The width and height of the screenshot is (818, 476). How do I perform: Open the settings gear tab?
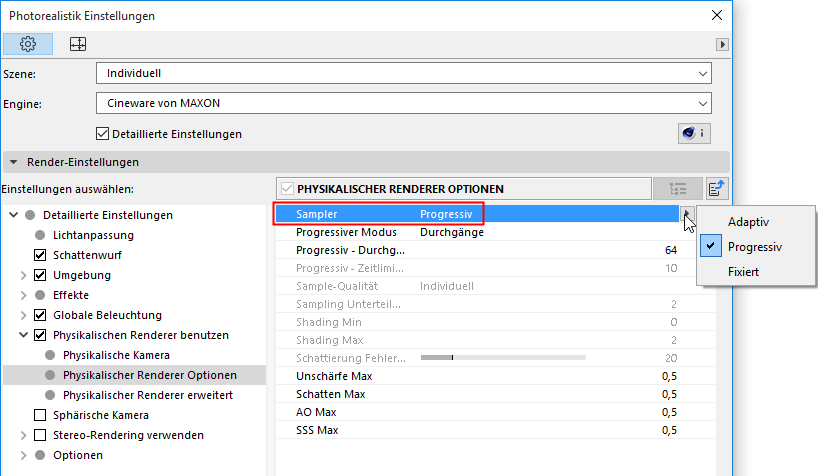[x=28, y=44]
